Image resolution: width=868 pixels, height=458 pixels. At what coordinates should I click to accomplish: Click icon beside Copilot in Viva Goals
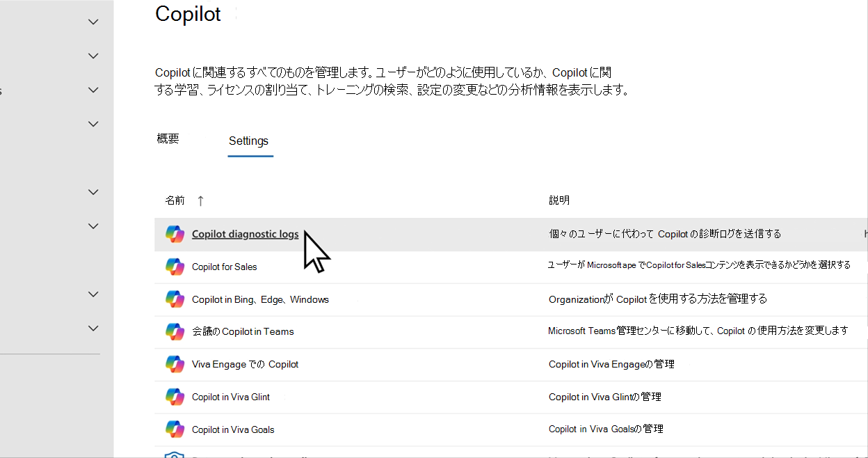coord(175,429)
